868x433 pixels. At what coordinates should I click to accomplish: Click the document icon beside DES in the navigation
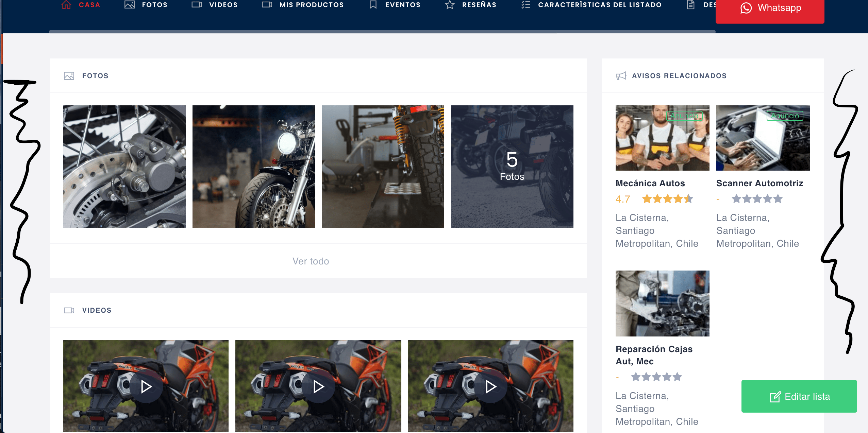tap(690, 5)
